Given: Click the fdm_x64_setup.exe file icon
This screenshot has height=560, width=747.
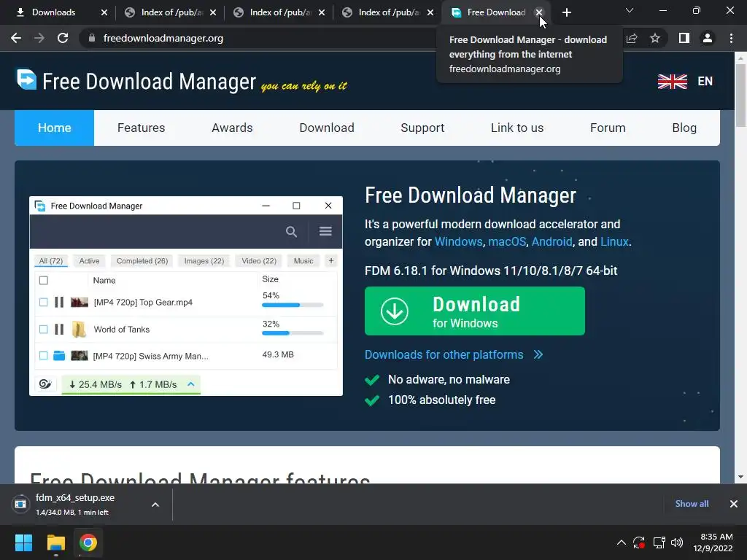Looking at the screenshot, I should point(20,504).
